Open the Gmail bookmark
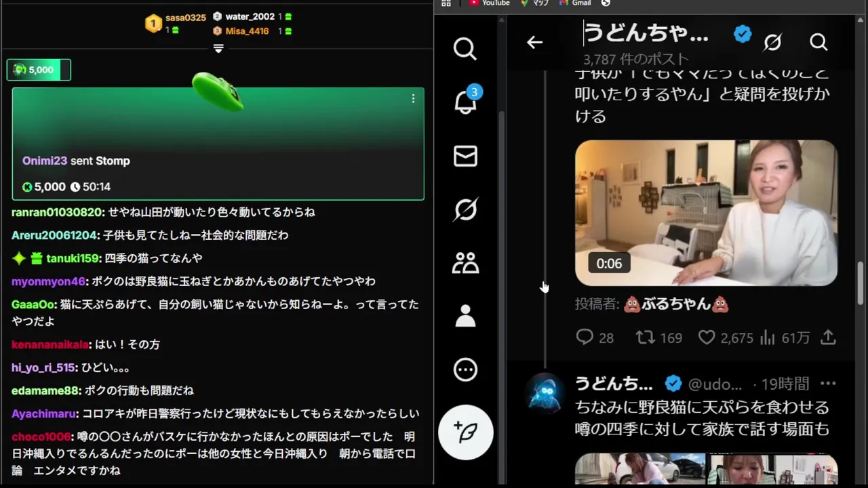This screenshot has height=488, width=868. tap(575, 3)
